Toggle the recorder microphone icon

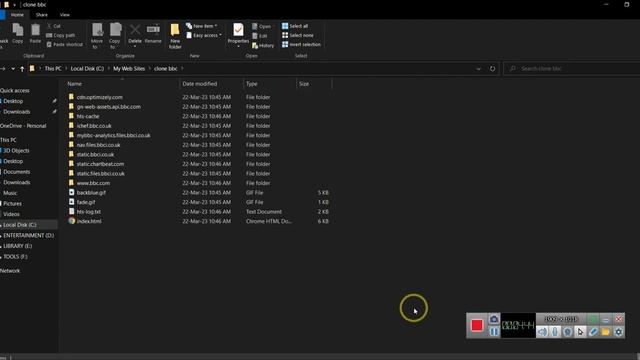[x=555, y=332]
